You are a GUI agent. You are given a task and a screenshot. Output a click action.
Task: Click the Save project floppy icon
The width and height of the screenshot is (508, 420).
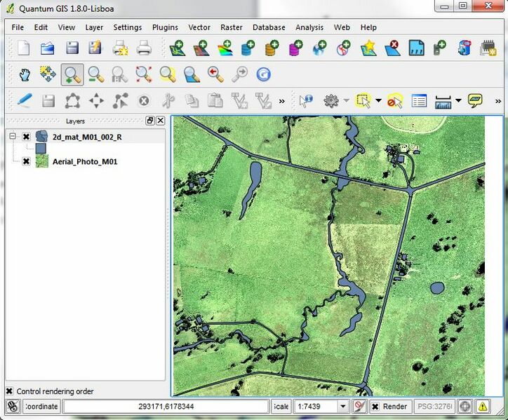coord(72,48)
